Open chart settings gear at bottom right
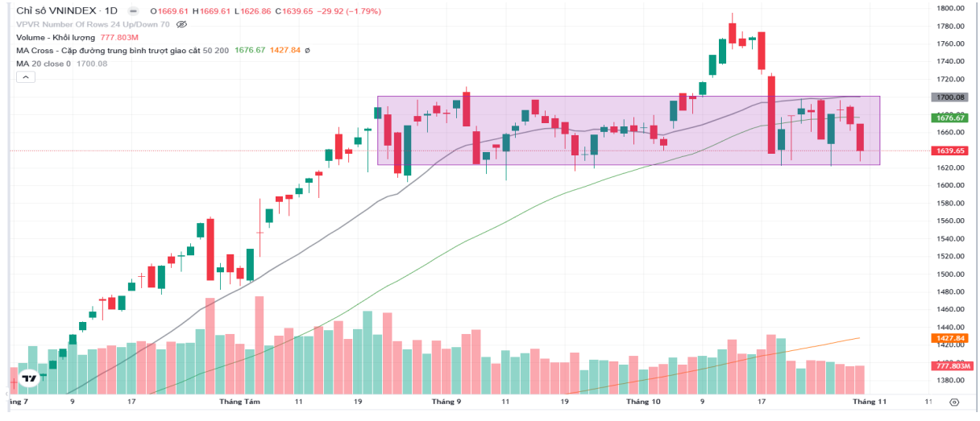This screenshot has height=421, width=980. [x=954, y=401]
